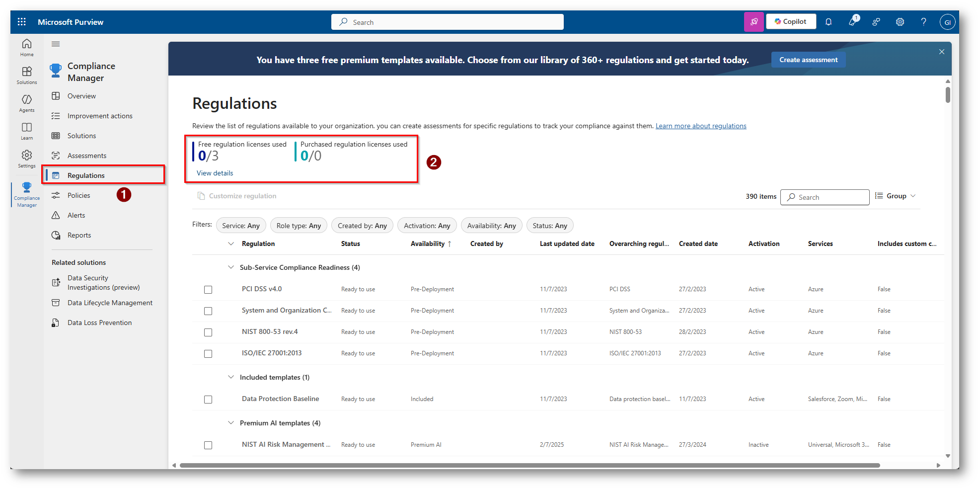Collapse the Sub-Service Compliance Readiness group
This screenshot has height=490, width=980.
231,267
